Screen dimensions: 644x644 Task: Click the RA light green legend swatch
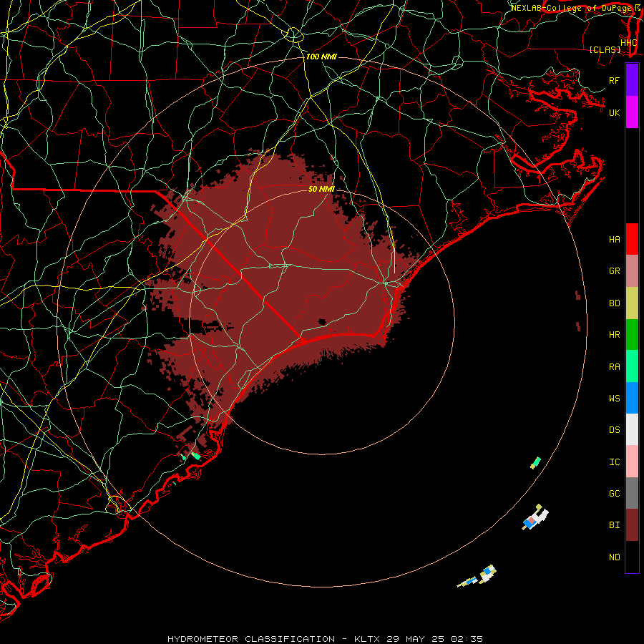pos(632,366)
